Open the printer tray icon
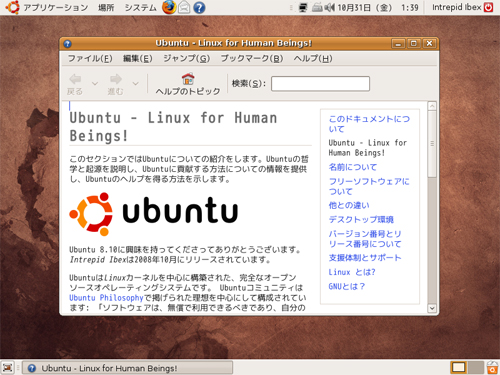This screenshot has height=375, width=500. pos(317,7)
